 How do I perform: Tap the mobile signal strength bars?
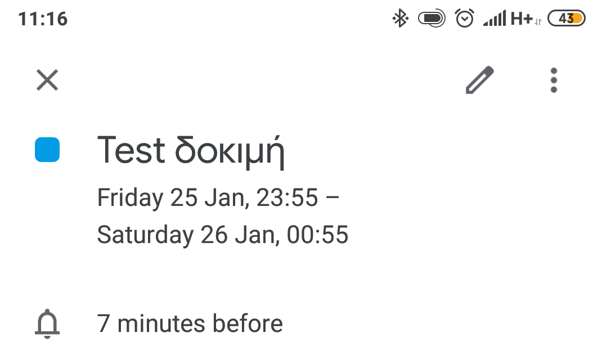(x=495, y=19)
